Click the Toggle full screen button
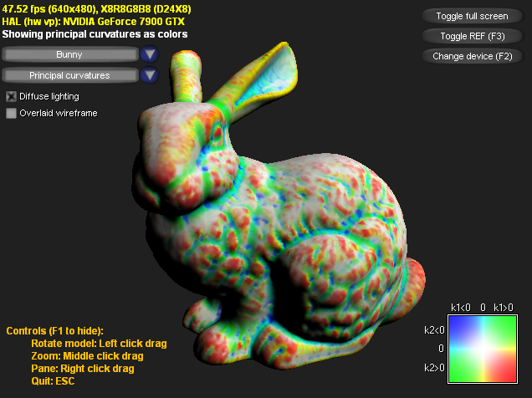Viewport: 532px width, 398px height. pos(472,16)
